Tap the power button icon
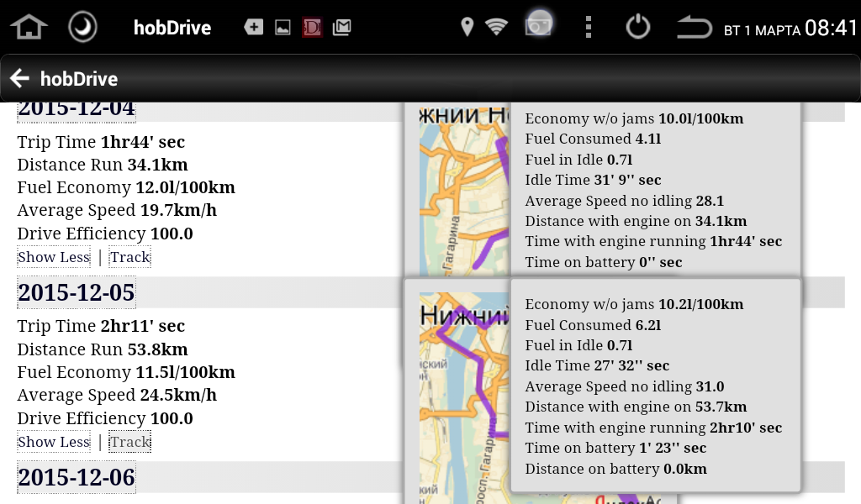 tap(637, 27)
